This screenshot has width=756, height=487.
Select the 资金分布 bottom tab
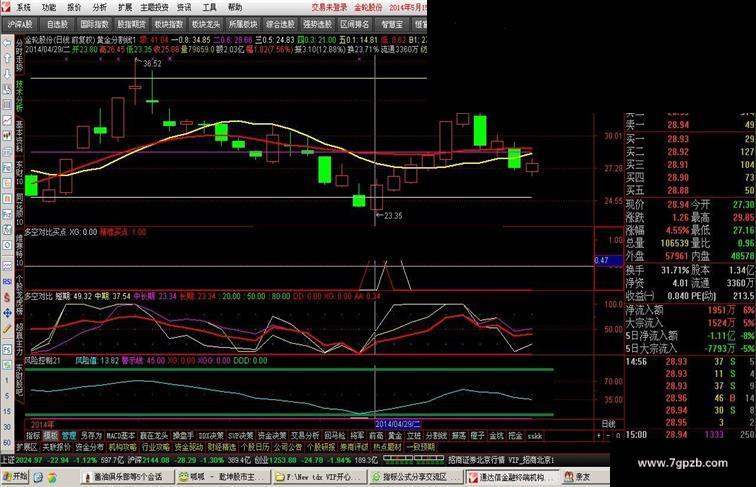89,447
